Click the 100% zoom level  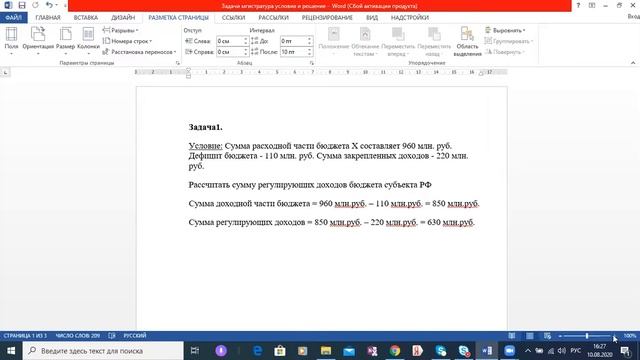630,336
